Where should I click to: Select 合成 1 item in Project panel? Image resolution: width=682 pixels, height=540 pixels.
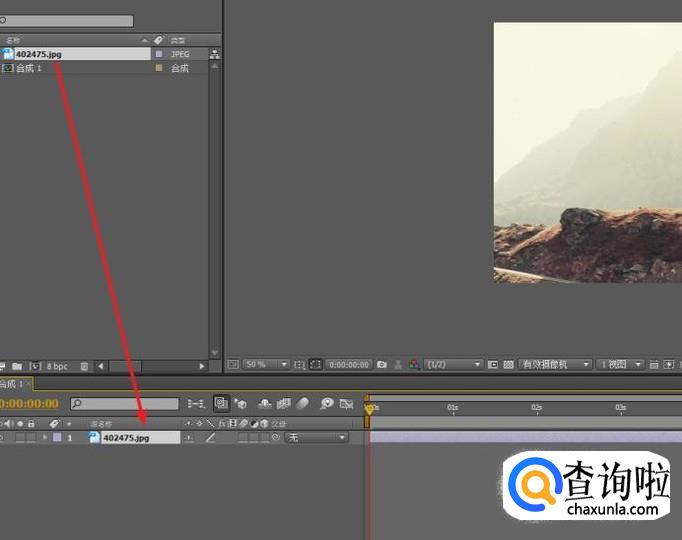click(x=28, y=68)
